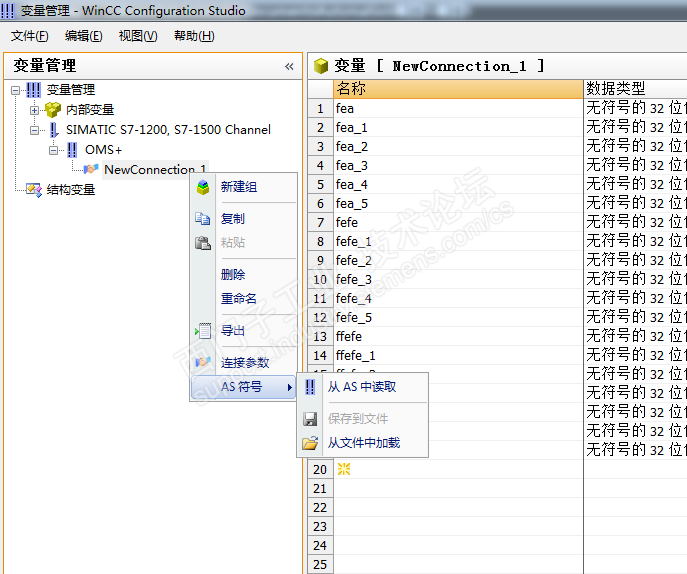
Task: Select 从文件中加载 in the submenu
Action: click(363, 443)
